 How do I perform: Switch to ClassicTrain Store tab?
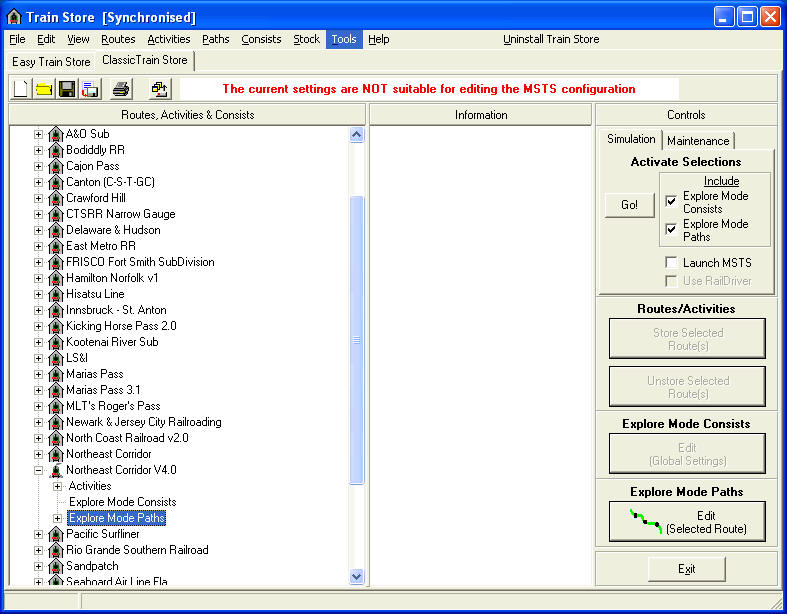145,60
